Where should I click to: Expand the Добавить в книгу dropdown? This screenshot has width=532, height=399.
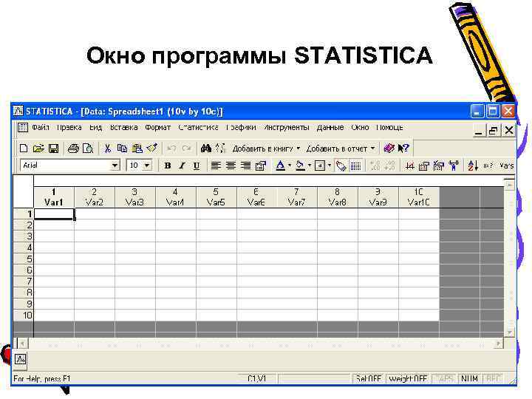[299, 149]
